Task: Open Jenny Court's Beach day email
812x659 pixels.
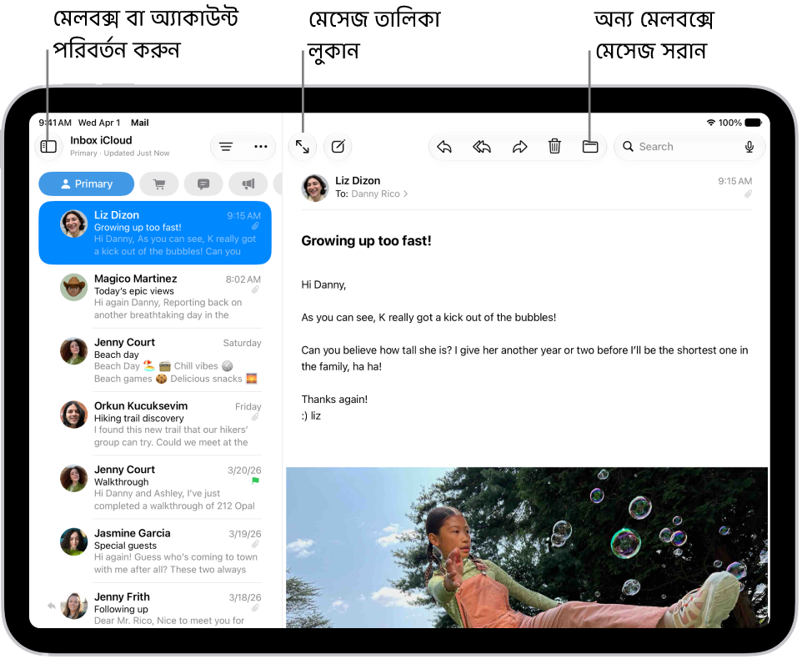Action: pyautogui.click(x=155, y=360)
